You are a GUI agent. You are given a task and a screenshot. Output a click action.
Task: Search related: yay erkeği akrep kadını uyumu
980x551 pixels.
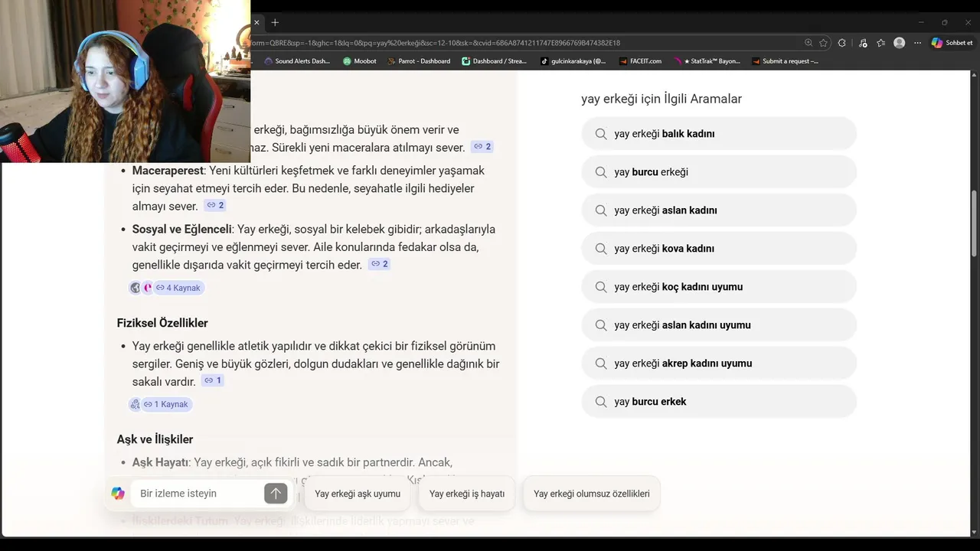pos(719,364)
